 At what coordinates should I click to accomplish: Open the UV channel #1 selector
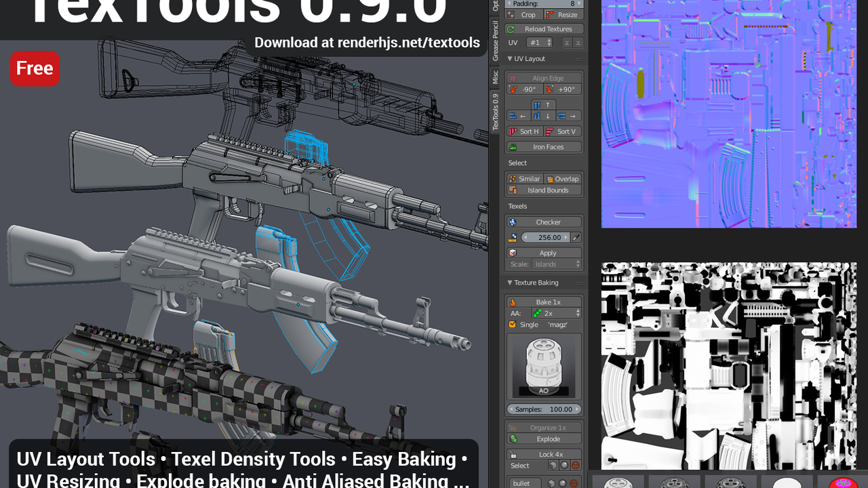pyautogui.click(x=540, y=43)
